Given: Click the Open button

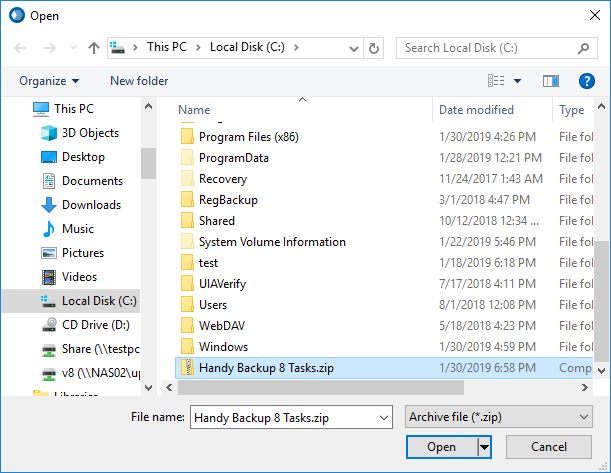Looking at the screenshot, I should [x=441, y=447].
